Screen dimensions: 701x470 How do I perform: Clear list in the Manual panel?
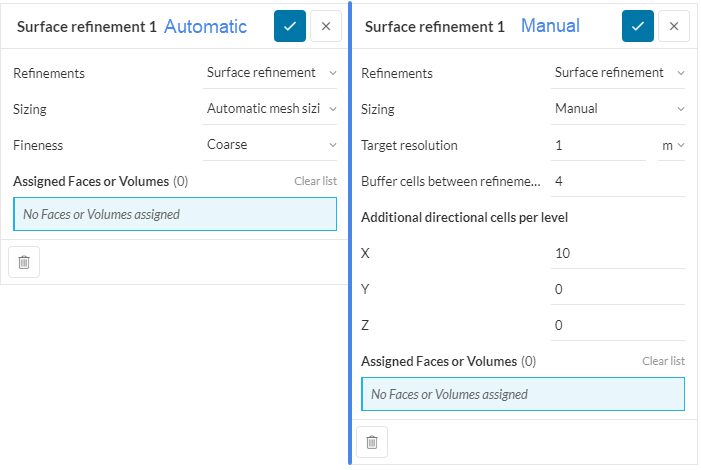(x=663, y=361)
